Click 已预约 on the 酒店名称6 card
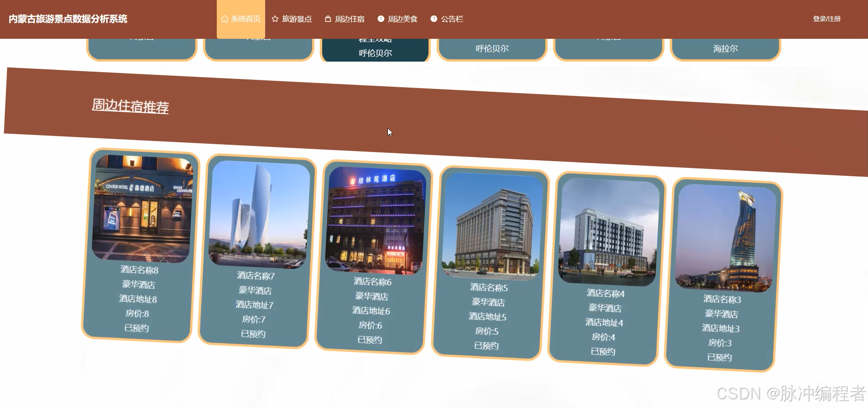Viewport: 868px width, 408px height. 370,340
